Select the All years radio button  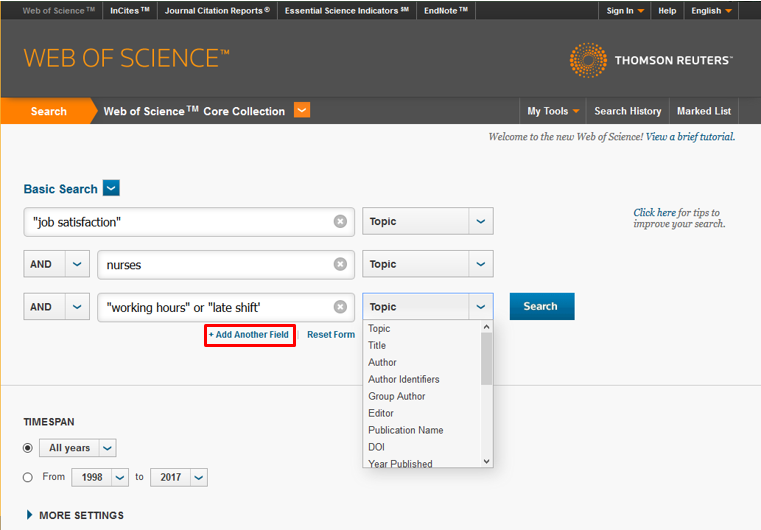point(28,448)
